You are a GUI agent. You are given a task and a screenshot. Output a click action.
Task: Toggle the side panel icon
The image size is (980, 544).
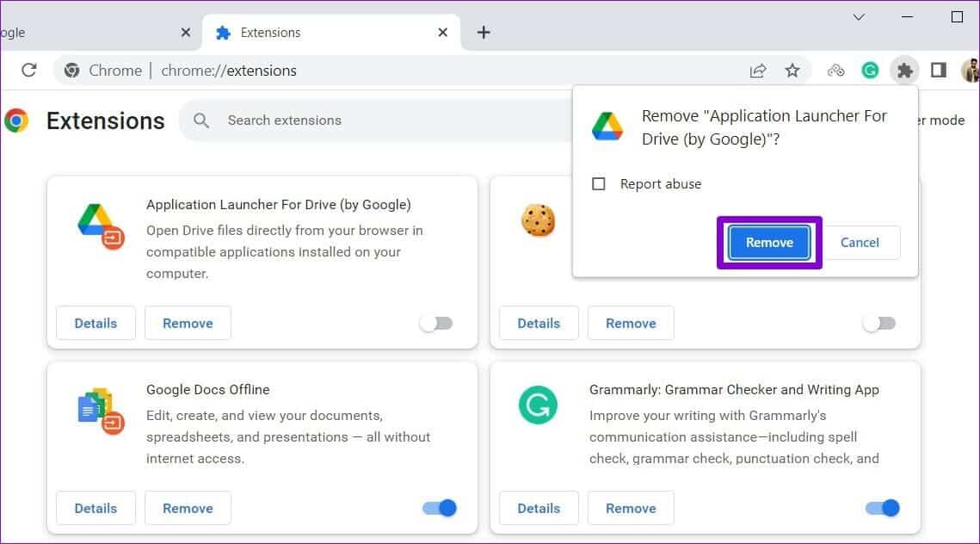tap(938, 70)
